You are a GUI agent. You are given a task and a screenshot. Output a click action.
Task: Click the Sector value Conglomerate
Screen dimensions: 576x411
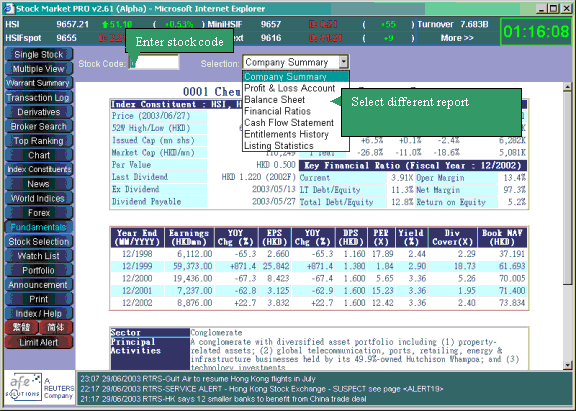click(216, 333)
